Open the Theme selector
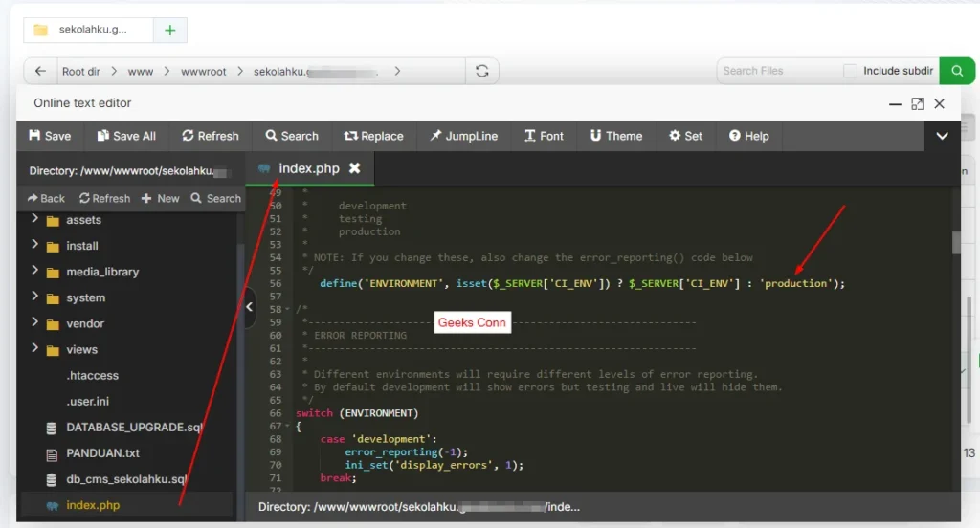The width and height of the screenshot is (980, 528). [x=615, y=136]
